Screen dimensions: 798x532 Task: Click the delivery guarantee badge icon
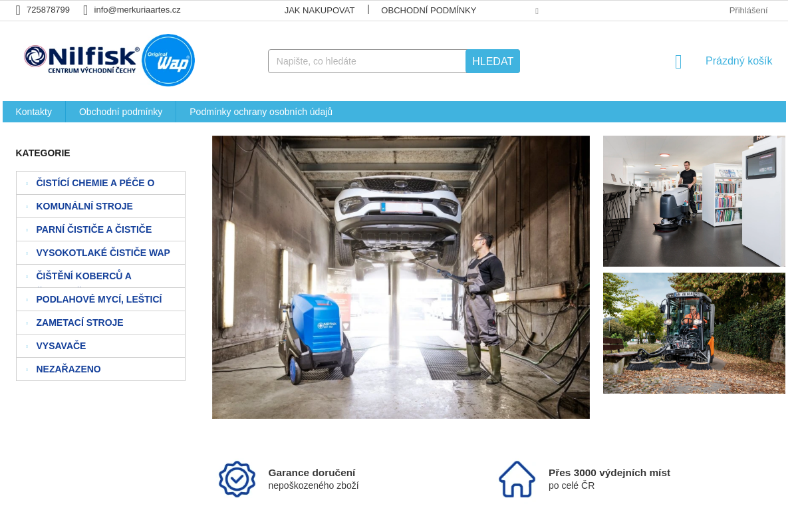click(x=237, y=479)
